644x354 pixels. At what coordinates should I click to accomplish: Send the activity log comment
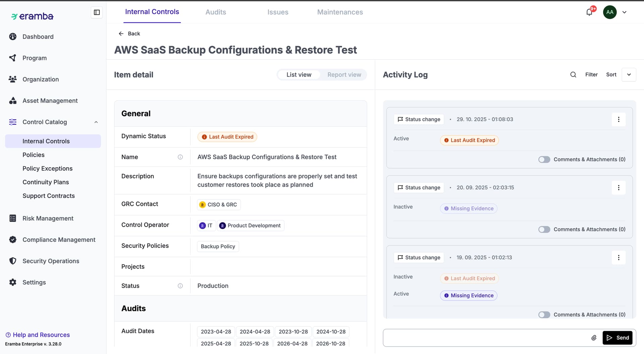(618, 338)
